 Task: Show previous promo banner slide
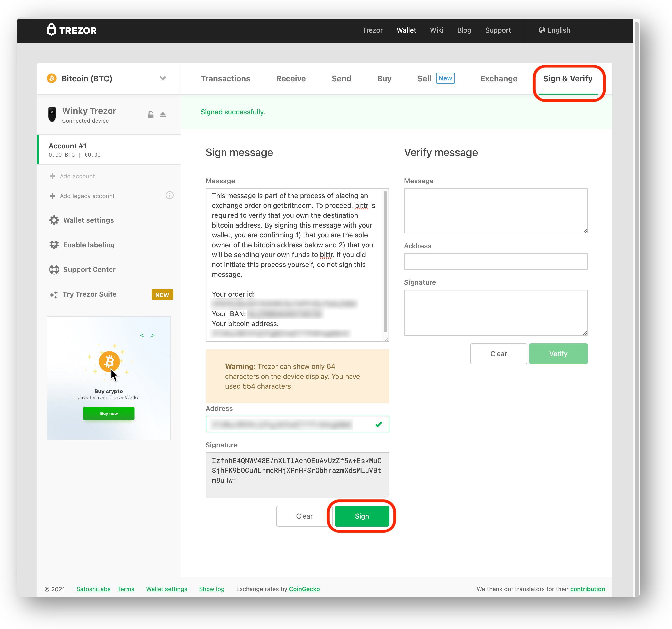(142, 335)
